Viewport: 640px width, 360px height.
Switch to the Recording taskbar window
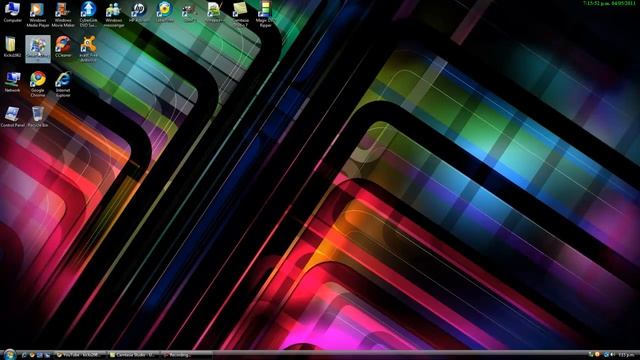(187, 355)
